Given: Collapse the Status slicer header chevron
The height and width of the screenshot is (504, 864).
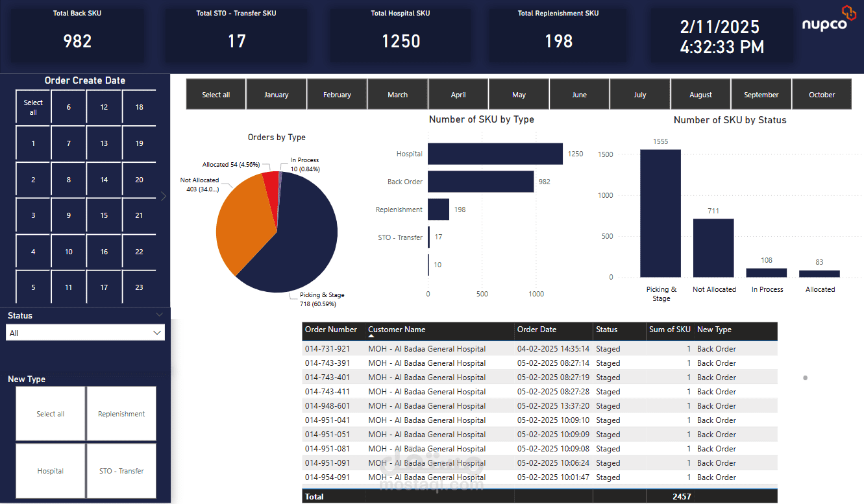Looking at the screenshot, I should [x=160, y=314].
